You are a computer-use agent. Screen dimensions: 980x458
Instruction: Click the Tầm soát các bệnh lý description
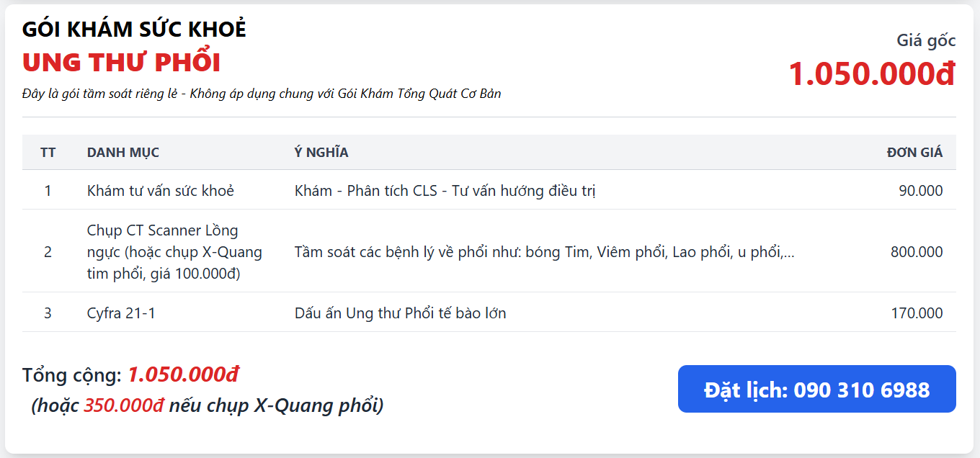pyautogui.click(x=544, y=252)
